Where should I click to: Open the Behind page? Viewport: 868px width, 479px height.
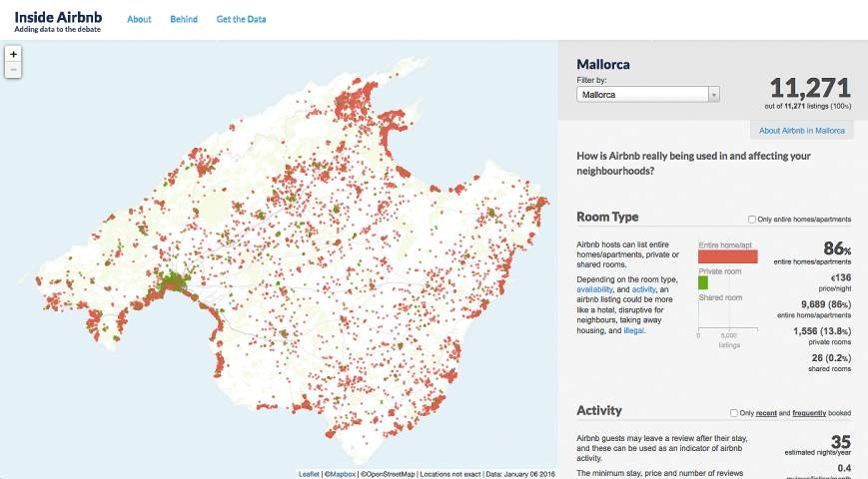[x=184, y=19]
